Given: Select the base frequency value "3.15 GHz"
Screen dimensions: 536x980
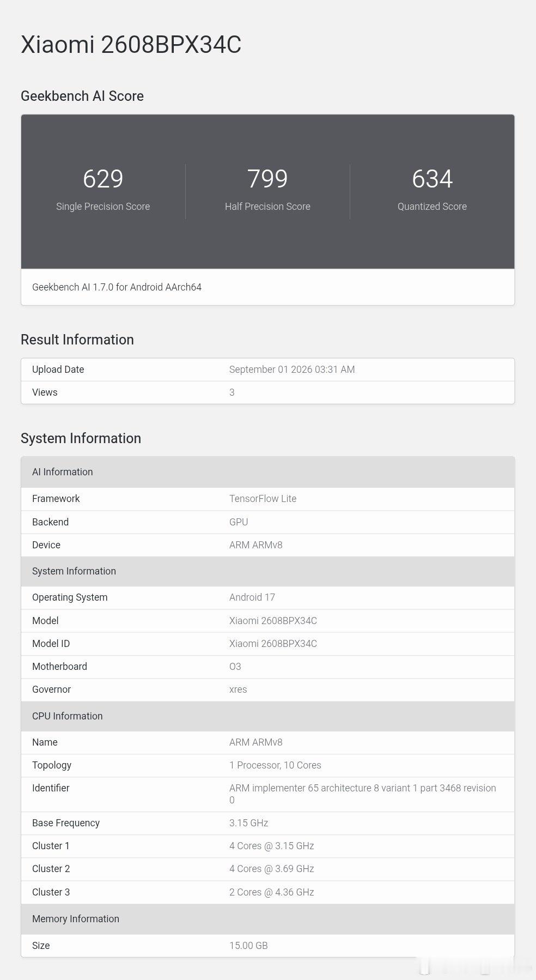Looking at the screenshot, I should [x=249, y=823].
